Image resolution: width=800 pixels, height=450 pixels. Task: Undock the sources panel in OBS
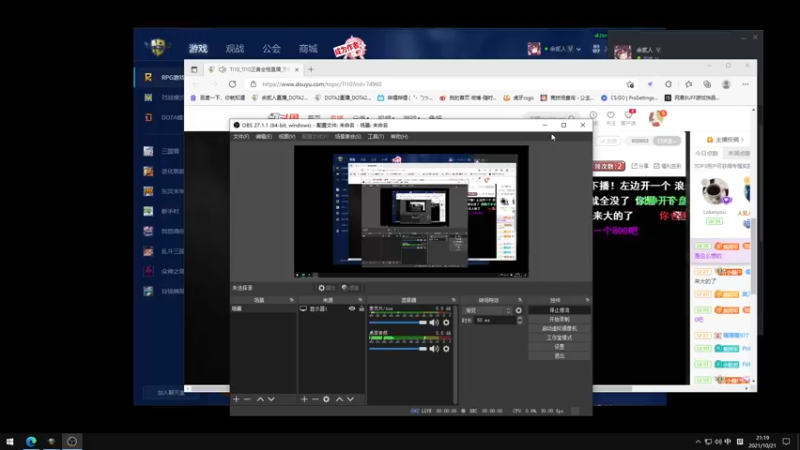coord(360,300)
